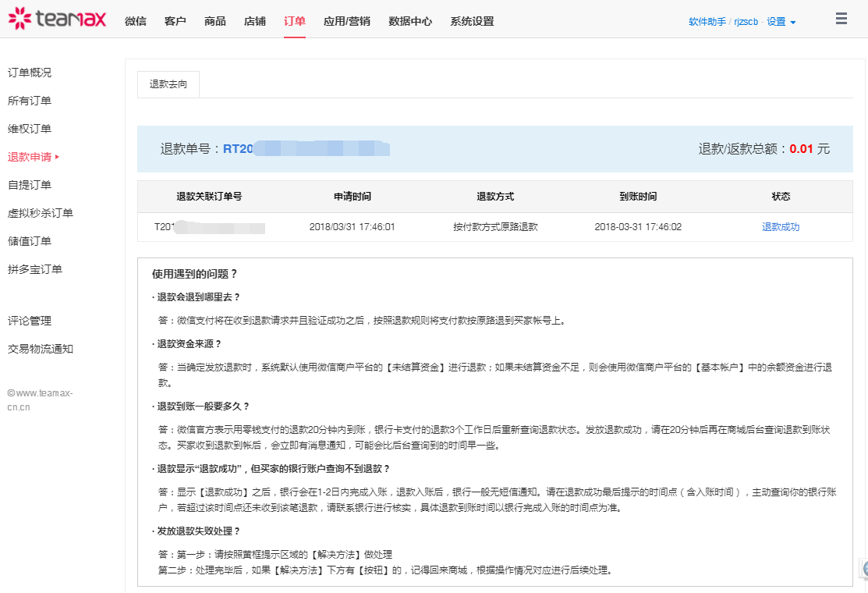Image resolution: width=868 pixels, height=593 pixels.
Task: Click the 状态 column header
Action: pos(781,197)
